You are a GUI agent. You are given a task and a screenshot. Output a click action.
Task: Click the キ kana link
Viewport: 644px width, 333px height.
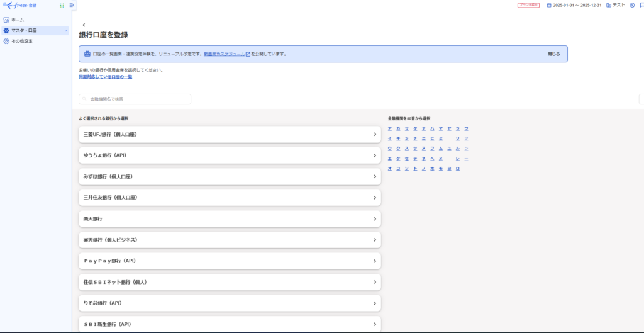[x=398, y=138]
